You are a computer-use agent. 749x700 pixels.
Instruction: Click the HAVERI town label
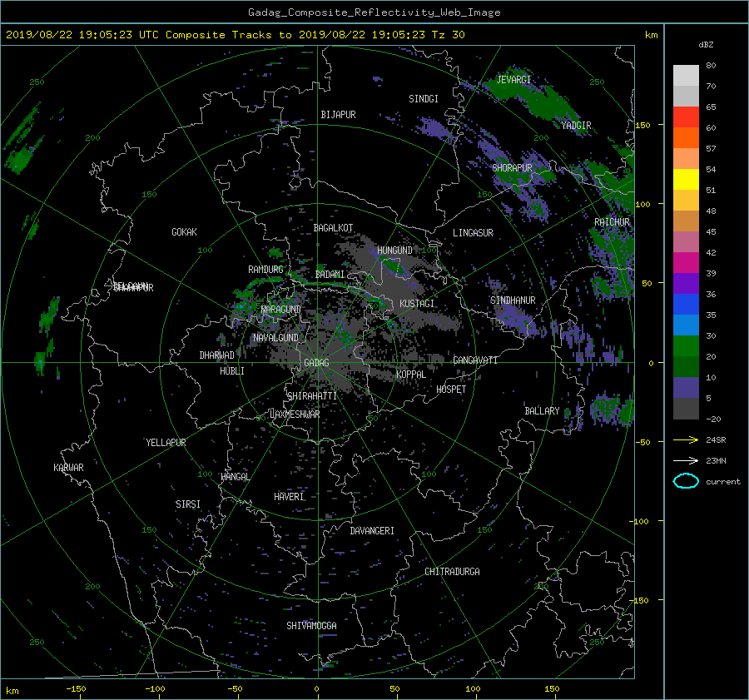point(289,497)
